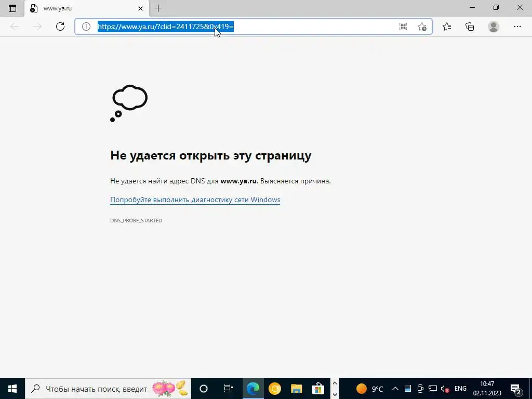Select the DNS_PROBE_STARTED error code text
This screenshot has height=399, width=532.
coord(136,220)
